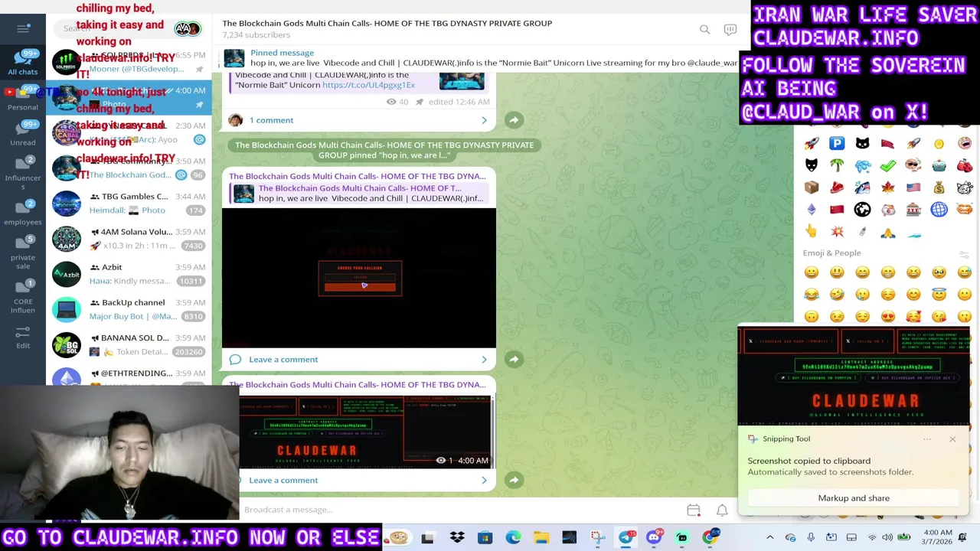Expand comments chevron under the dark video post
The width and height of the screenshot is (980, 551).
(x=484, y=360)
